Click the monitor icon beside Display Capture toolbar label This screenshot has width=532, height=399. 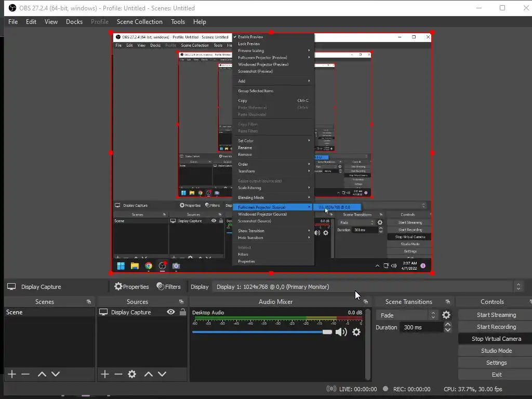coord(11,287)
